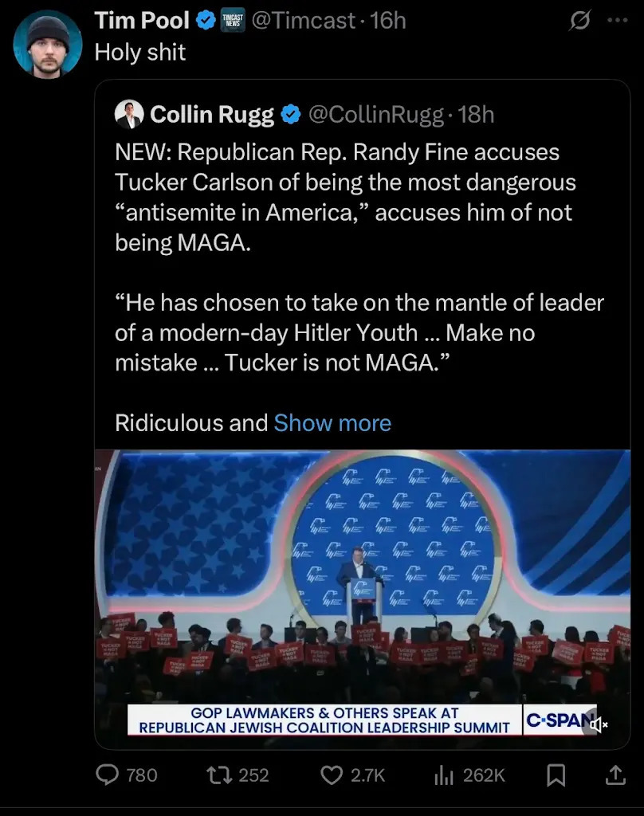Click the reply comment icon

click(107, 775)
